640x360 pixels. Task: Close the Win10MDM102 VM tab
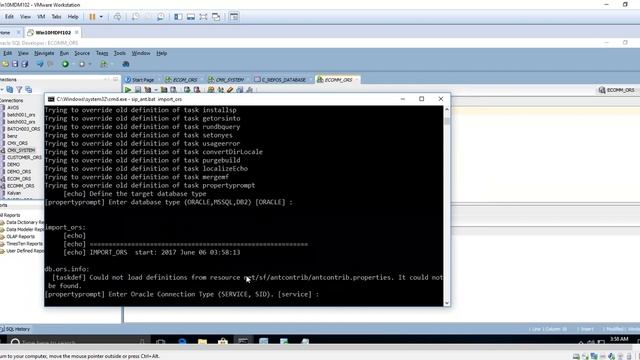[77, 32]
